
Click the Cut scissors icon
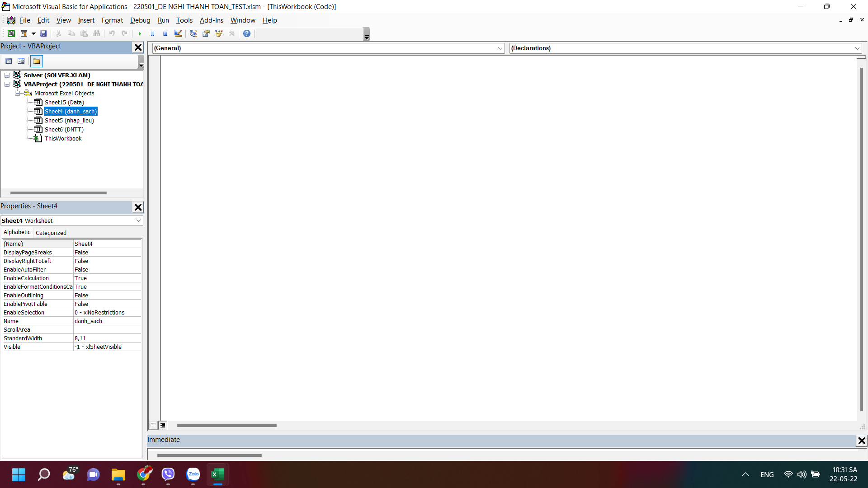[x=58, y=33]
